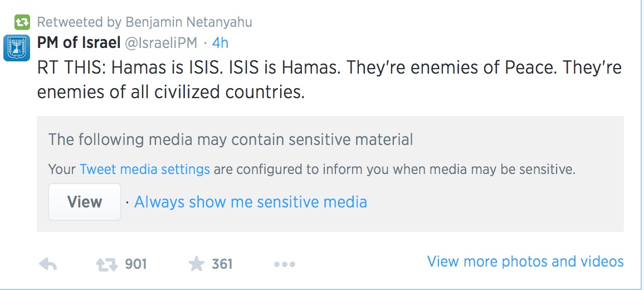Screen dimensions: 644x290
Task: Show the 901 retweets count
Action: click(x=135, y=264)
